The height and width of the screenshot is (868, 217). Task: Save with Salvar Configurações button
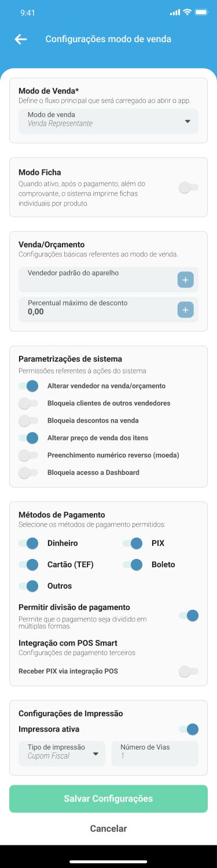[108, 799]
